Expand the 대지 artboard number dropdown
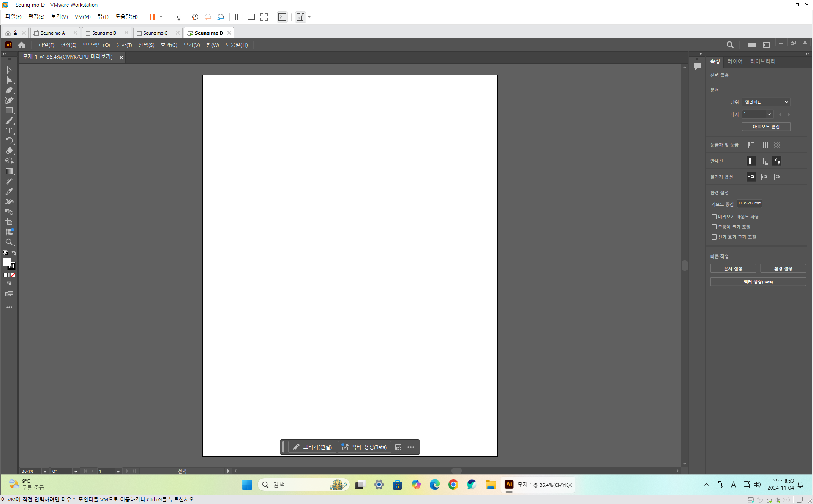 769,114
